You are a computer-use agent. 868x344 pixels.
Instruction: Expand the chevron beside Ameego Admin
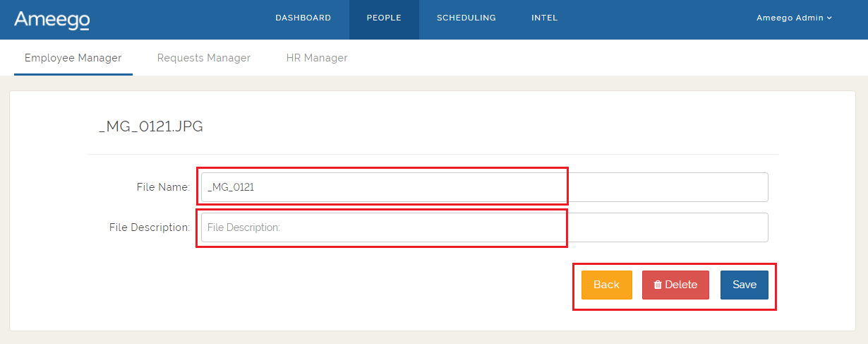click(x=830, y=18)
